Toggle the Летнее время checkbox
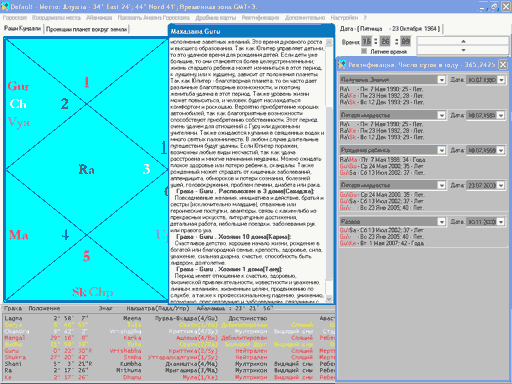Image resolution: width=512 pixels, height=384 pixels. coord(364,51)
